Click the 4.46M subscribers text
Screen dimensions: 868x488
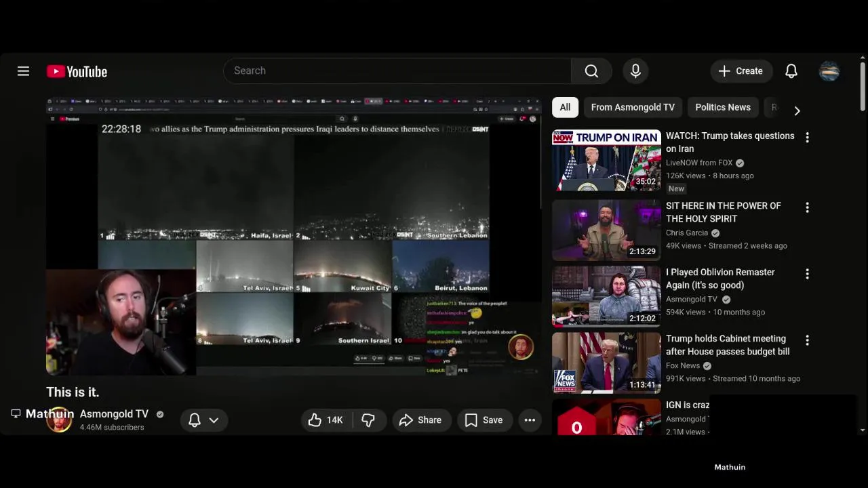pyautogui.click(x=112, y=428)
